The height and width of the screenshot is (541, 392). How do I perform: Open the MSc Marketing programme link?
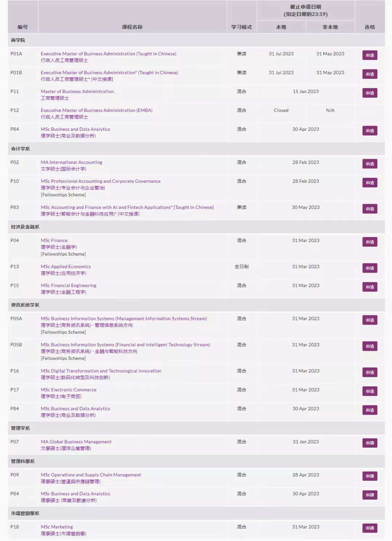(x=57, y=527)
